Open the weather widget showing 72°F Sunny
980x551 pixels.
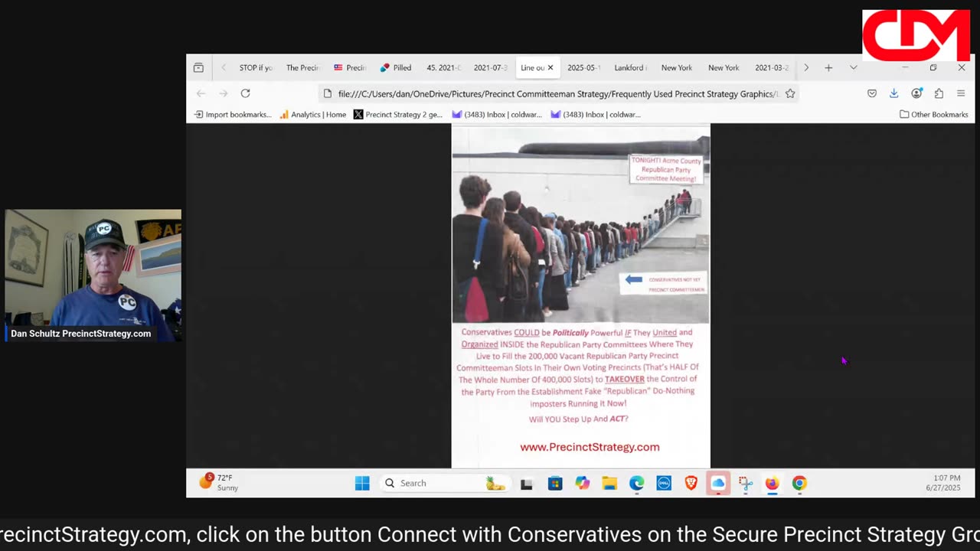(x=218, y=483)
